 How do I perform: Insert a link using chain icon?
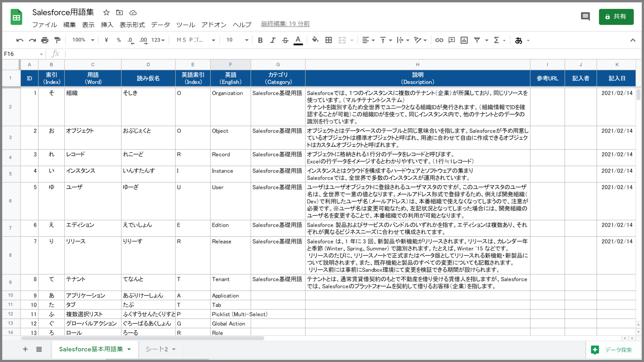point(439,40)
